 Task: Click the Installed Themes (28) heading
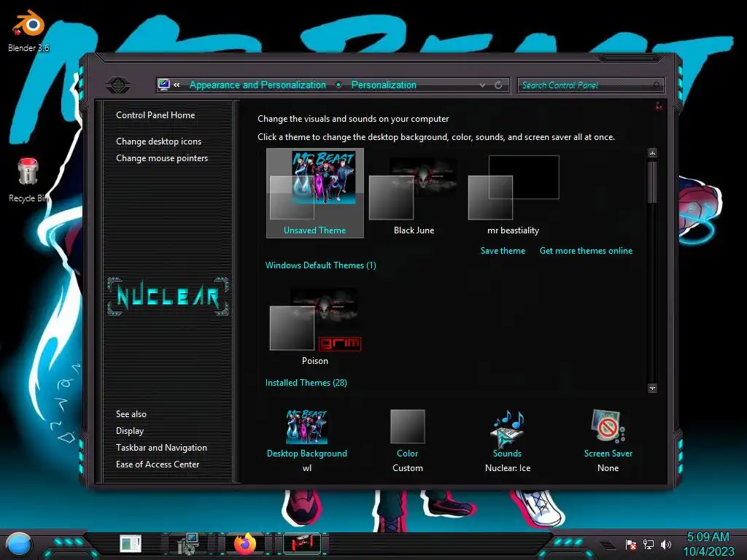click(x=306, y=382)
